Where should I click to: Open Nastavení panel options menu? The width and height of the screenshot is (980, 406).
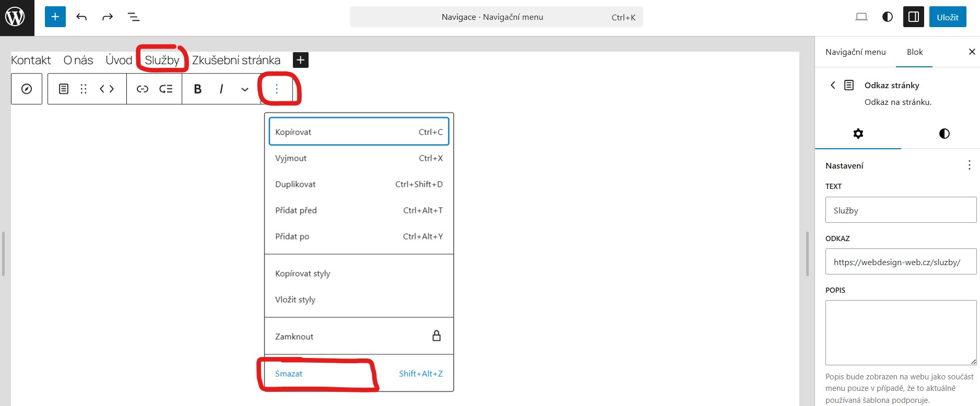(969, 165)
